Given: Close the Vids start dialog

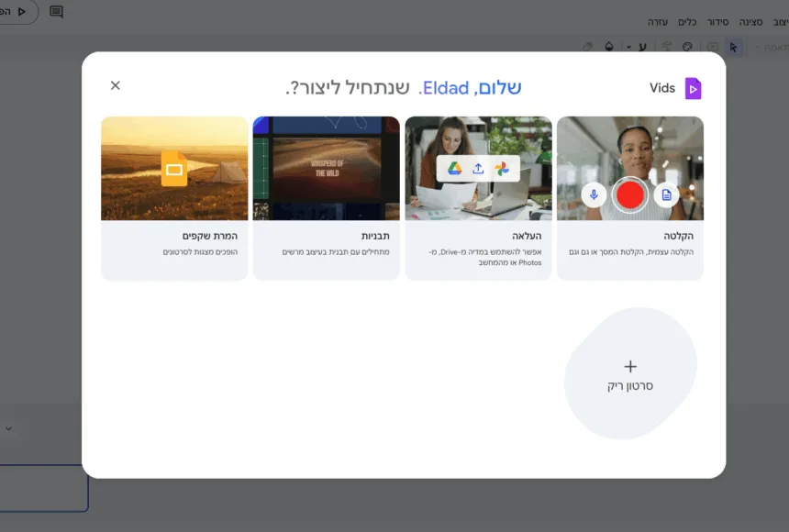Looking at the screenshot, I should (116, 85).
